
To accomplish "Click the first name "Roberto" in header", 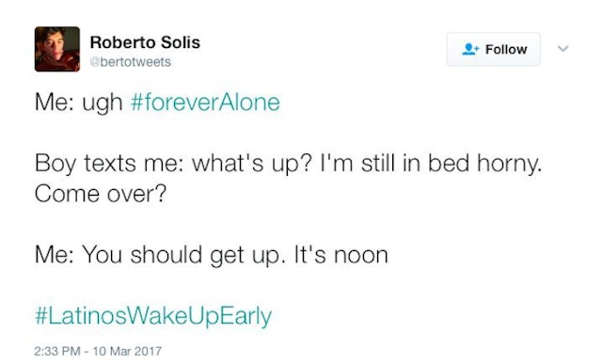I will click(x=123, y=42).
